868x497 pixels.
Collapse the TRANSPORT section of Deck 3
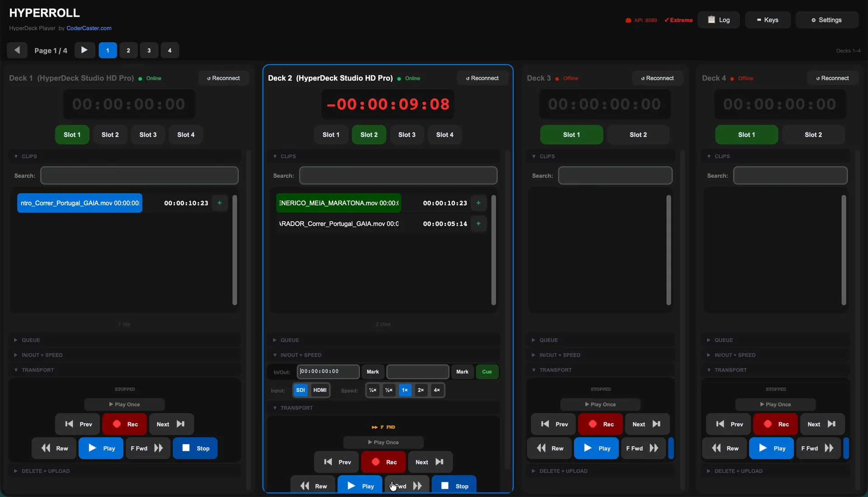[600, 370]
